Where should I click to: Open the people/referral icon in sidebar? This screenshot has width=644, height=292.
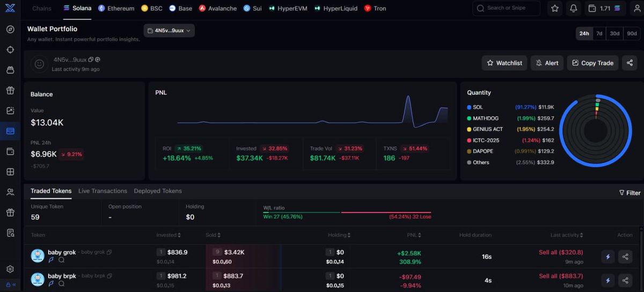click(x=10, y=192)
